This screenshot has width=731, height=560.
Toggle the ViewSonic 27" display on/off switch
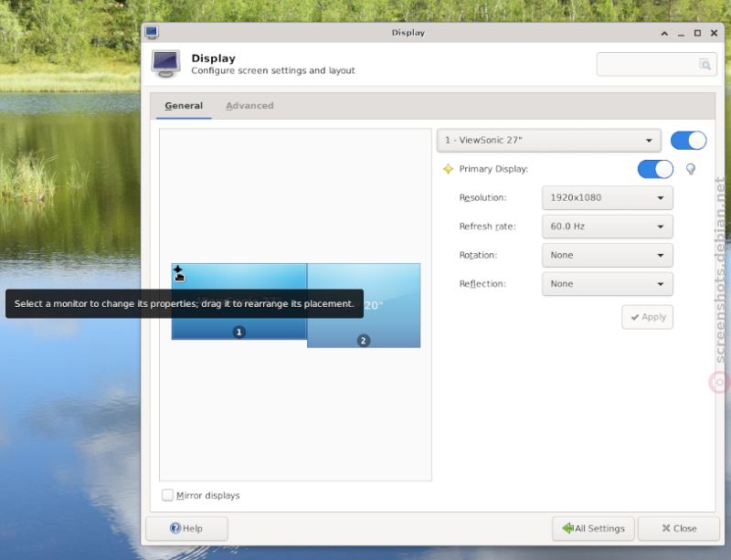tap(688, 141)
